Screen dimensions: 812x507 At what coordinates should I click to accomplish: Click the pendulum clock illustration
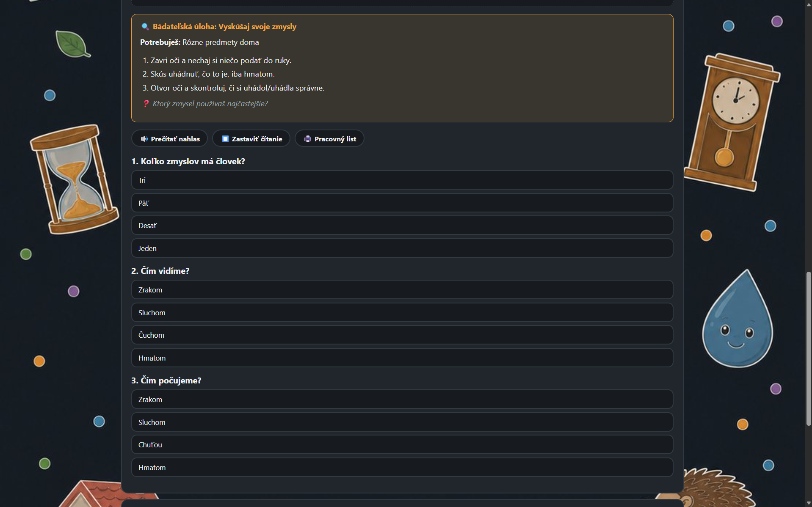(732, 122)
